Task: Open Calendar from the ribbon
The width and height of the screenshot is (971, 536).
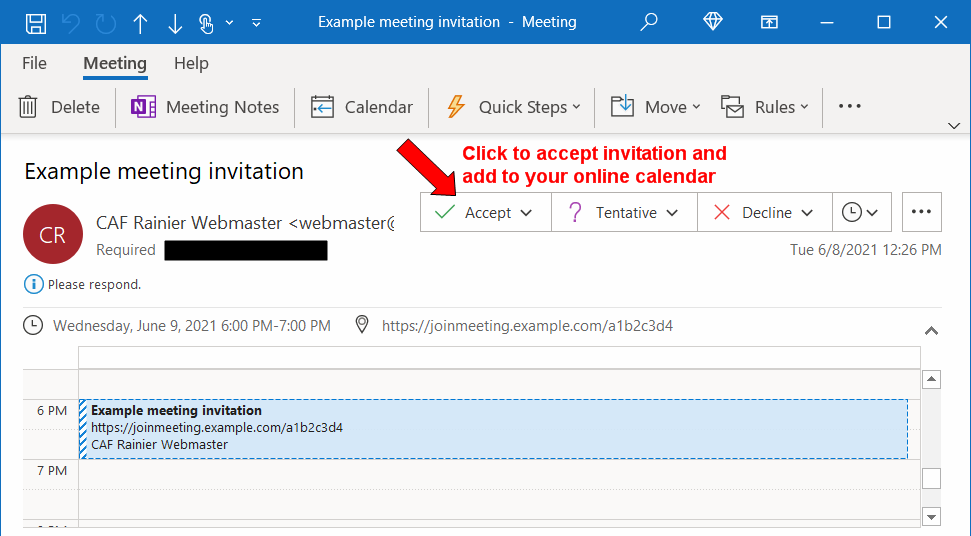Action: coord(362,107)
